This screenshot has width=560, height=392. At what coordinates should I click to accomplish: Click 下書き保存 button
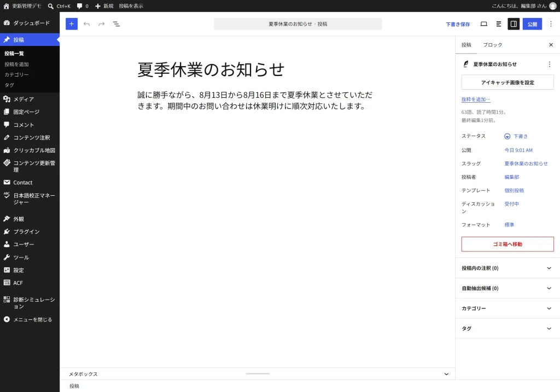click(x=458, y=24)
